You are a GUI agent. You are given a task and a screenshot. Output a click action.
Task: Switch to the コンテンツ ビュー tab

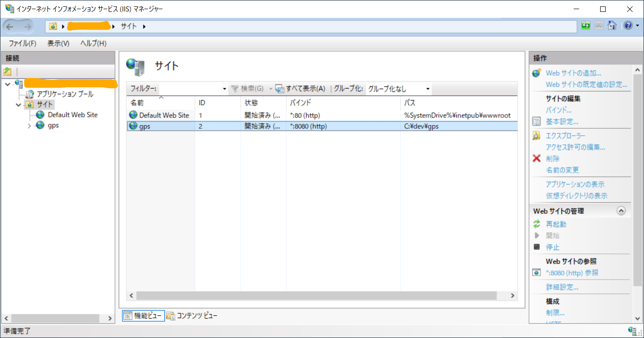(x=192, y=316)
